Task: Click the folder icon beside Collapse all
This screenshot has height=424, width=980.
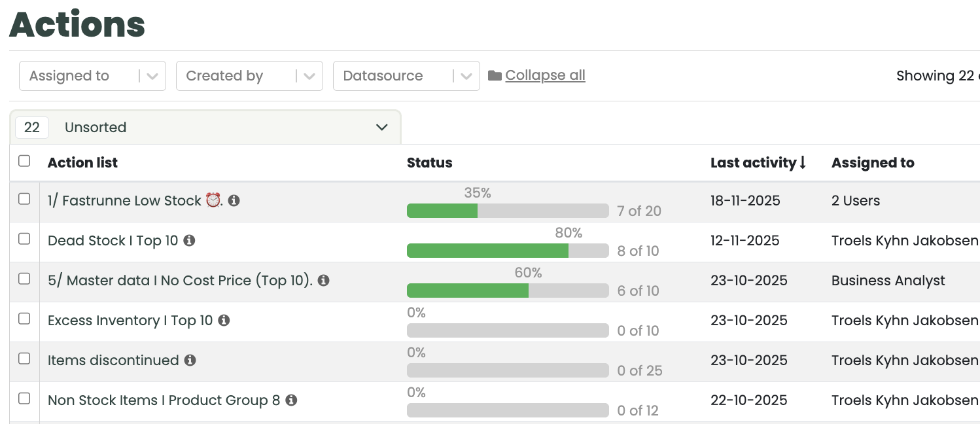Action: coord(495,76)
